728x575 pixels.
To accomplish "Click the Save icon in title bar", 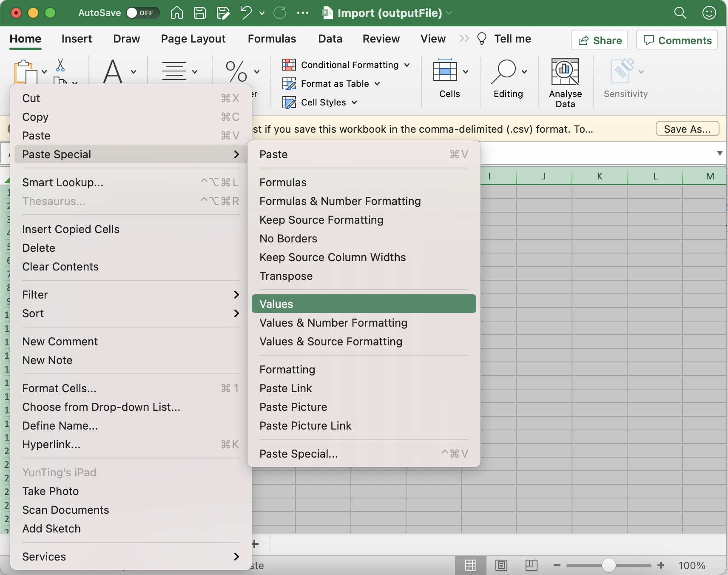I will tap(199, 13).
